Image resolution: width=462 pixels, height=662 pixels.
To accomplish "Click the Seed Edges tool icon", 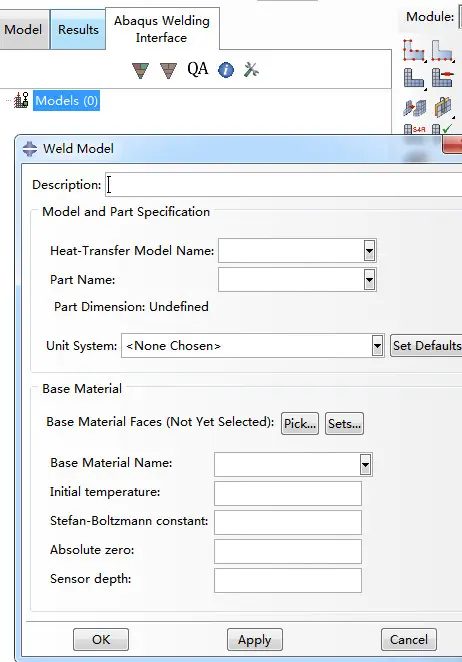I will point(443,51).
